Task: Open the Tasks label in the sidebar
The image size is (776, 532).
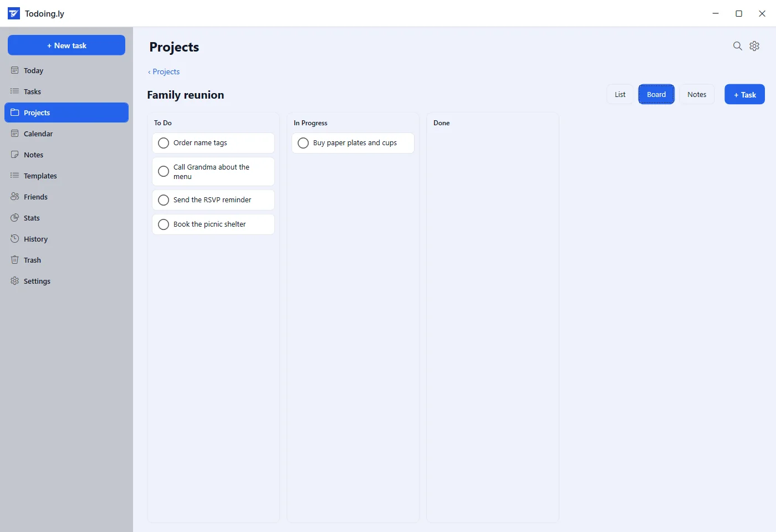Action: (x=32, y=91)
